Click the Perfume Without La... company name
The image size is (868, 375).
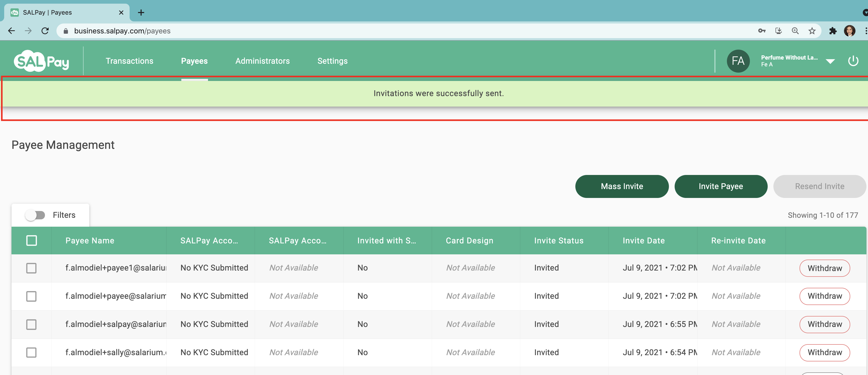789,57
